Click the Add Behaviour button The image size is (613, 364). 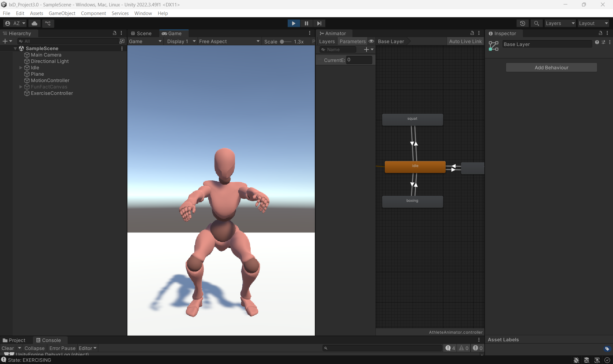551,67
